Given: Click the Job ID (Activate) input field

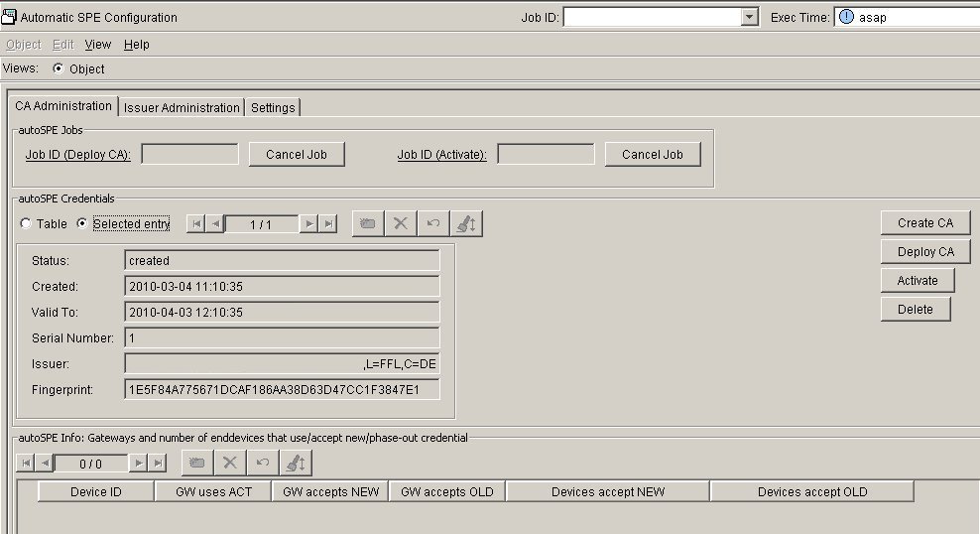Looking at the screenshot, I should [547, 154].
